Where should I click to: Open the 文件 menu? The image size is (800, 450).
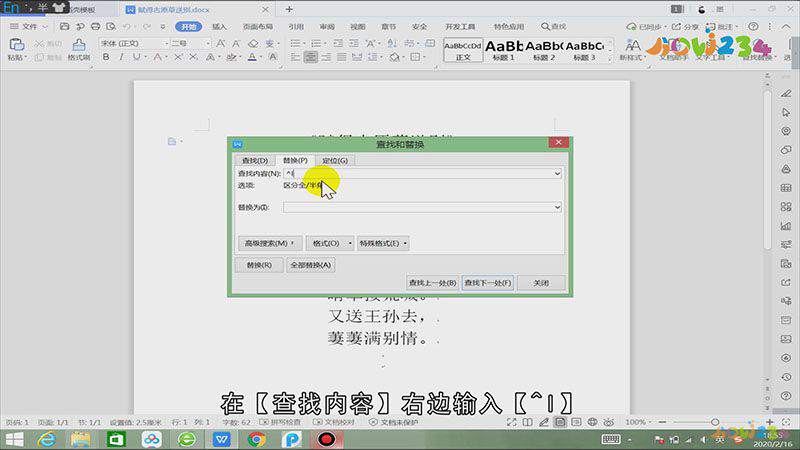29,26
